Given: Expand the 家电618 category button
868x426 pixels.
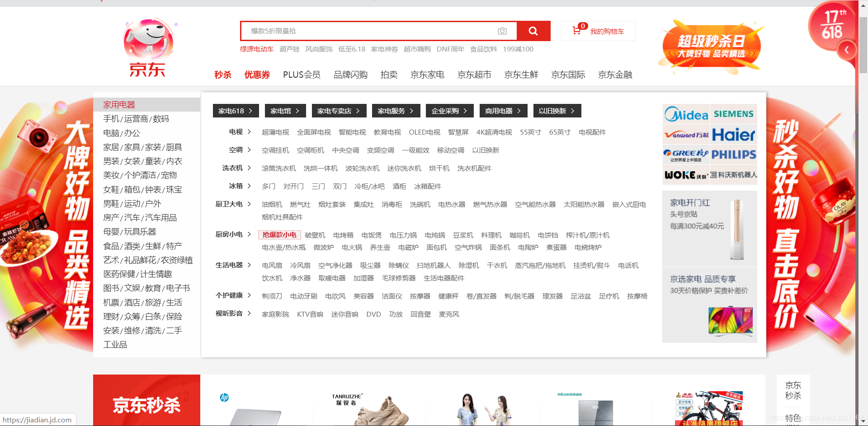Looking at the screenshot, I should tap(236, 111).
